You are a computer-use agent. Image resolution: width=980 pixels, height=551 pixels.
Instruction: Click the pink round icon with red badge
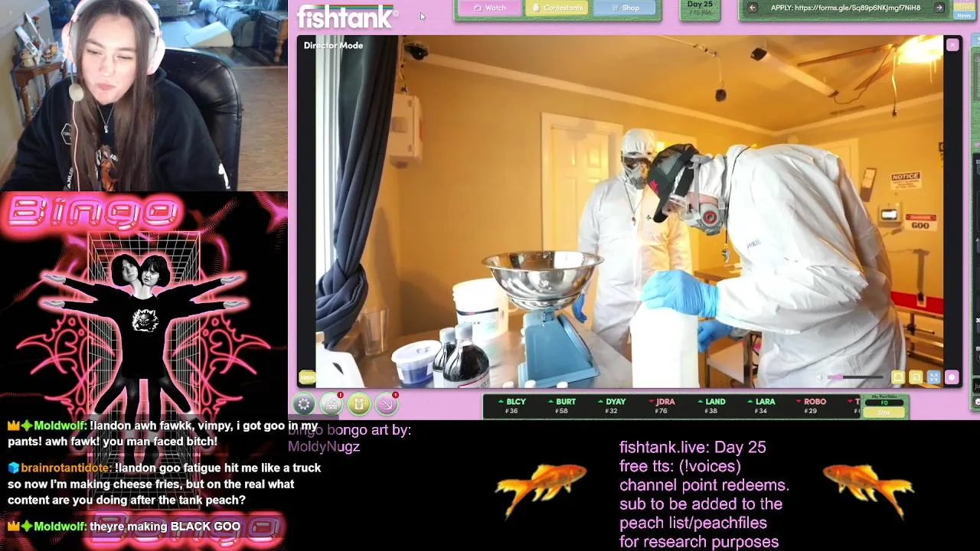pos(387,403)
